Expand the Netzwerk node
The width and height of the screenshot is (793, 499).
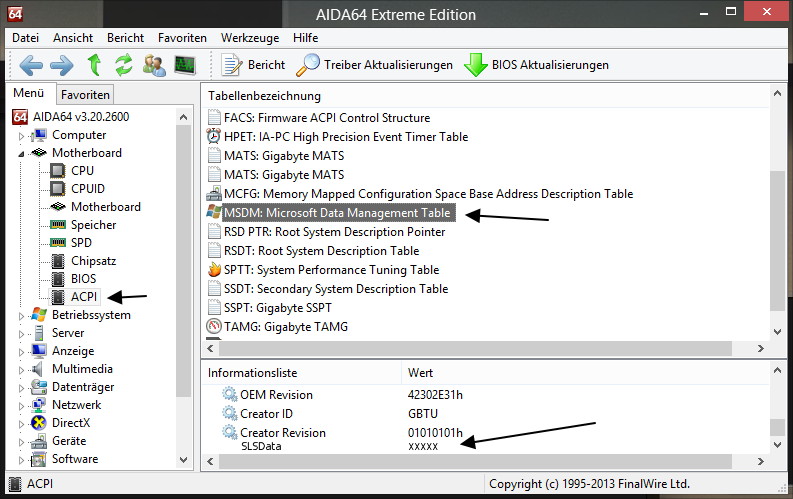coord(21,405)
